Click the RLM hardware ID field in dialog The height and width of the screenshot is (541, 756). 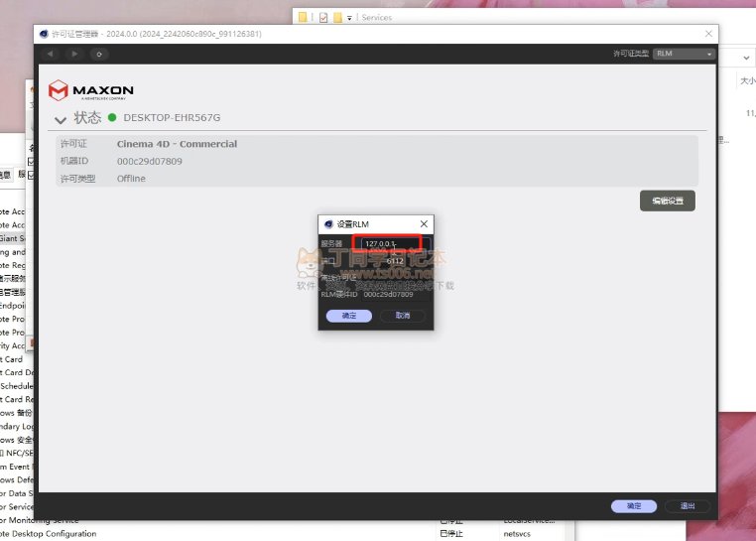(x=395, y=295)
